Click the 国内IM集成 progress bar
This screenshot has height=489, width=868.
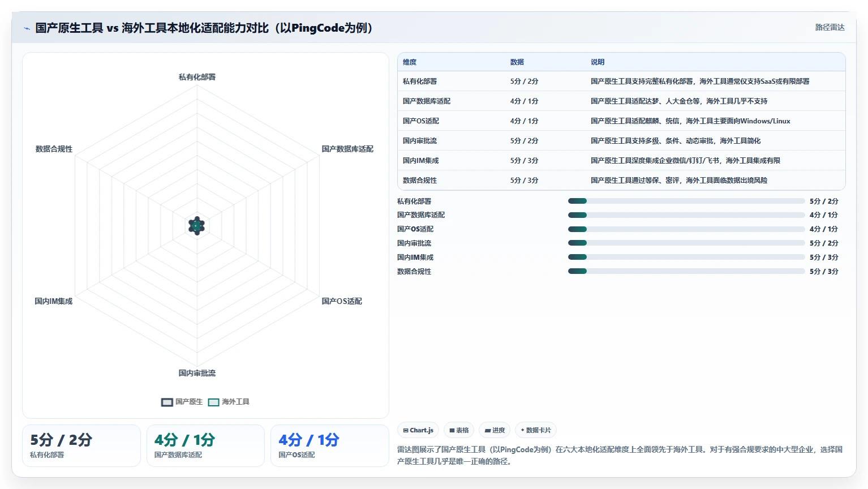[686, 258]
